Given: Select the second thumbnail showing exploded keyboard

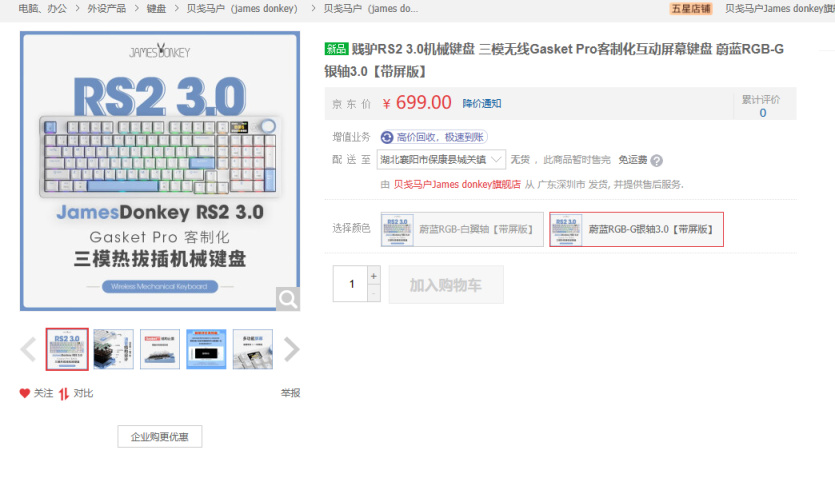Looking at the screenshot, I should tap(113, 349).
